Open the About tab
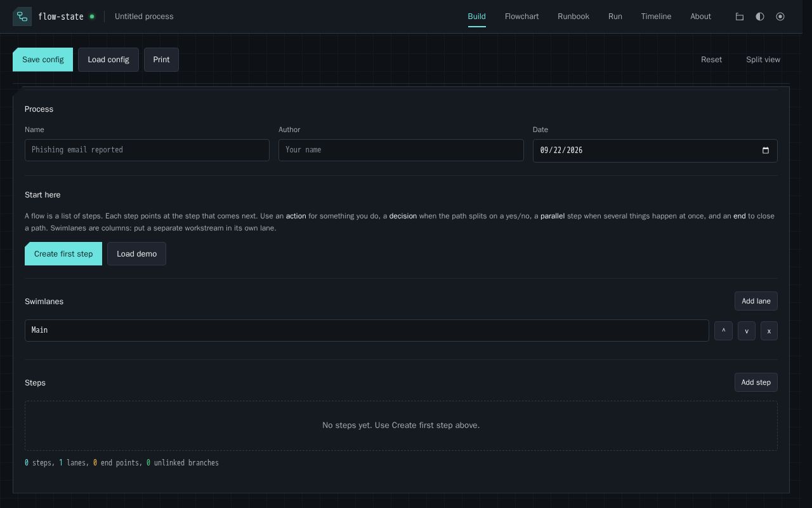Screen dimensions: 812x508 pyautogui.click(x=700, y=17)
